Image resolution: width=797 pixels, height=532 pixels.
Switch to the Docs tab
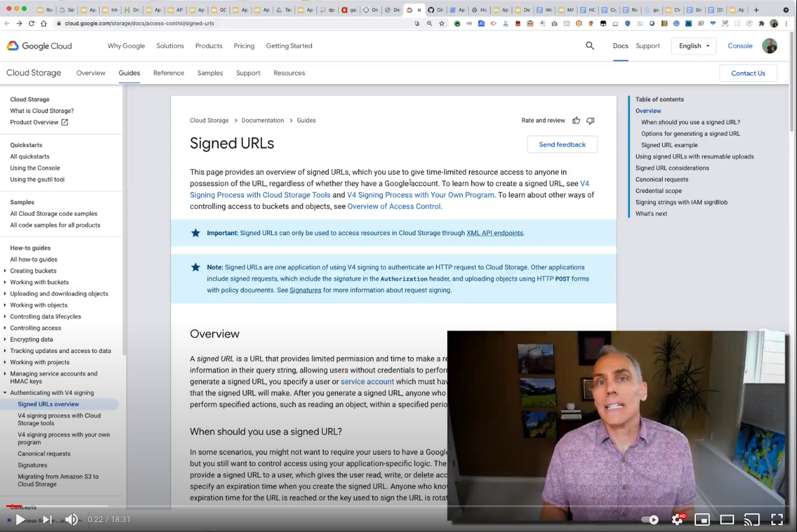coord(621,46)
